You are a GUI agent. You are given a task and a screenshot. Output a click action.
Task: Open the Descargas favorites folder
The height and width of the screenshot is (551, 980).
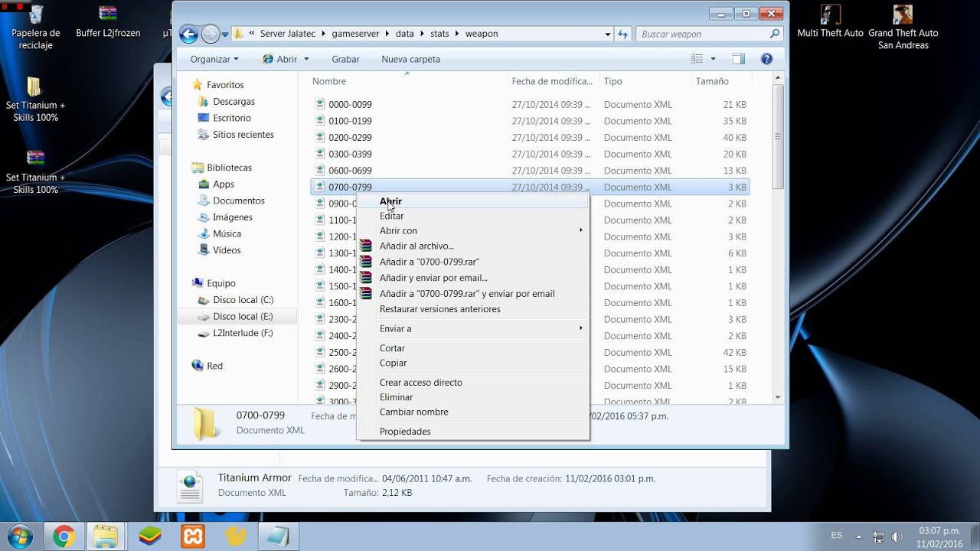(234, 101)
